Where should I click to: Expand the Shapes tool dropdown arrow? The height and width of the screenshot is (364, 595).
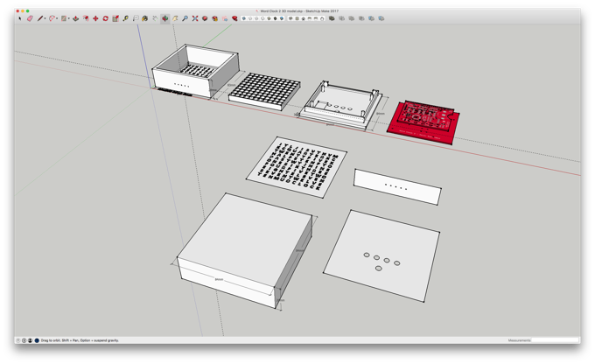point(68,18)
